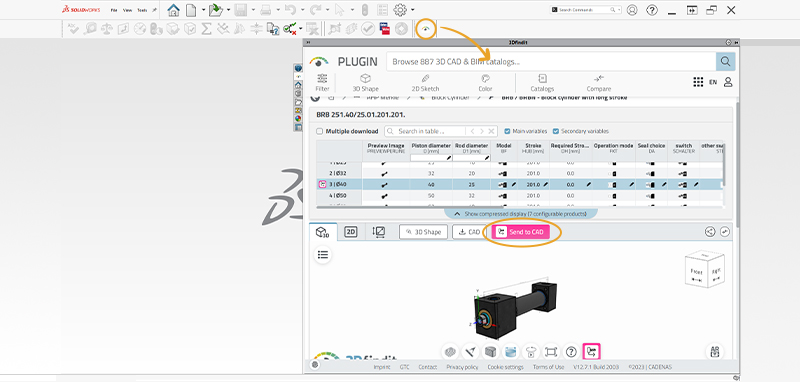800x382 pixels.
Task: Click the viewer help question mark icon
Action: pyautogui.click(x=571, y=351)
